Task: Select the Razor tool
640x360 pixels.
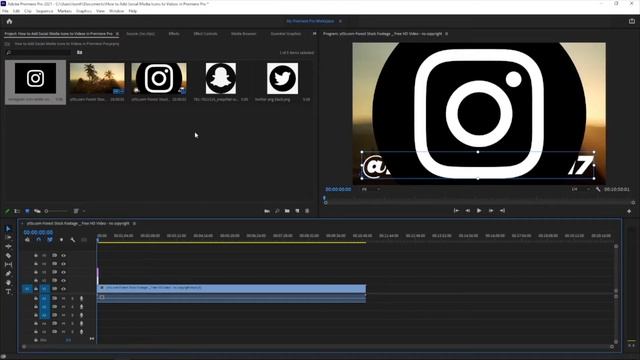Action: [x=8, y=256]
